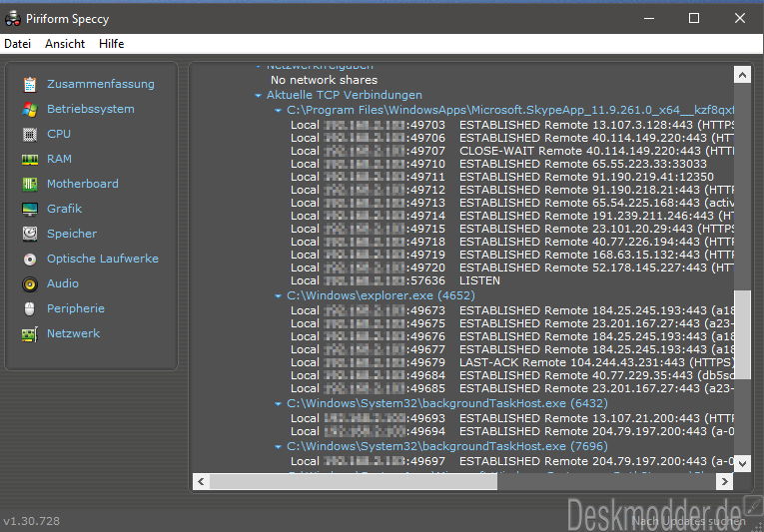
Task: Collapse the Microsoft.SkypeApp process node
Action: 279,111
